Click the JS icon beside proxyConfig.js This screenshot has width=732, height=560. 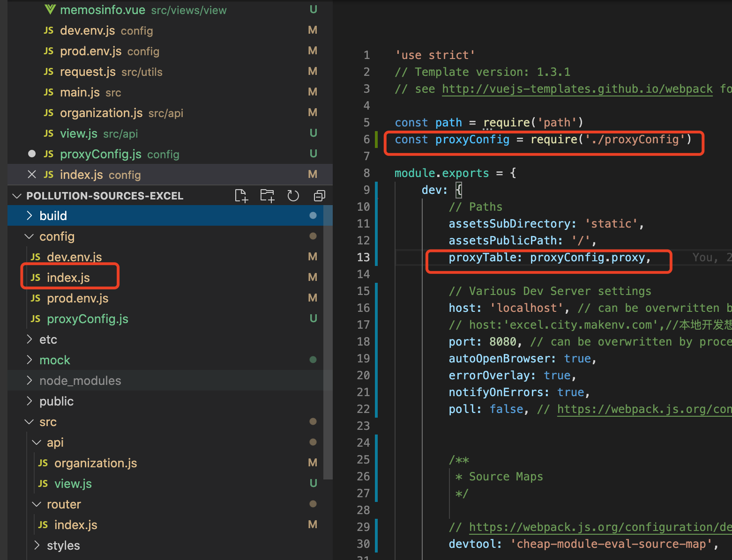click(x=48, y=154)
